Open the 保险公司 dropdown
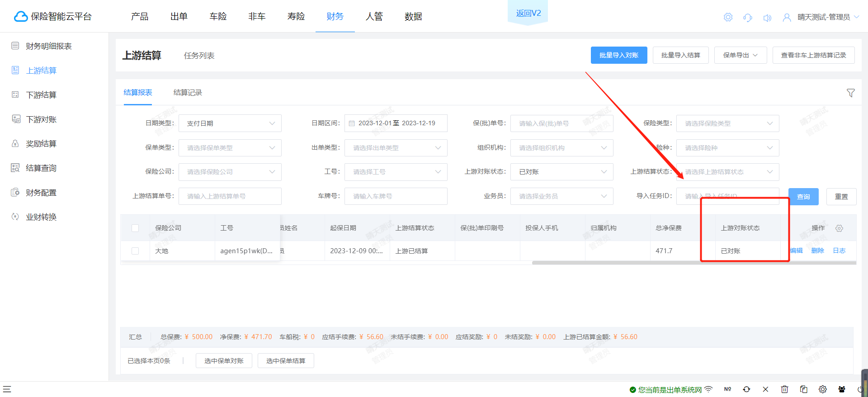 coord(230,172)
